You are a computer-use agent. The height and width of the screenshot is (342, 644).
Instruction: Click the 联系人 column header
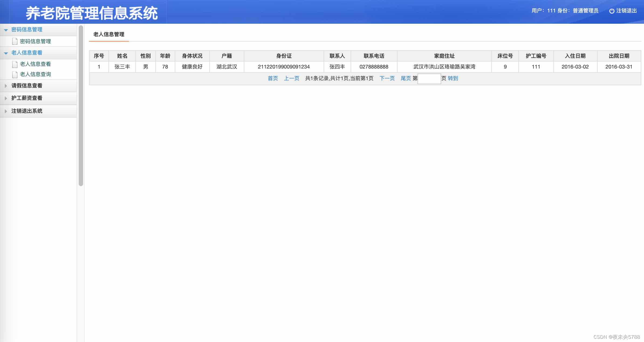(x=337, y=56)
